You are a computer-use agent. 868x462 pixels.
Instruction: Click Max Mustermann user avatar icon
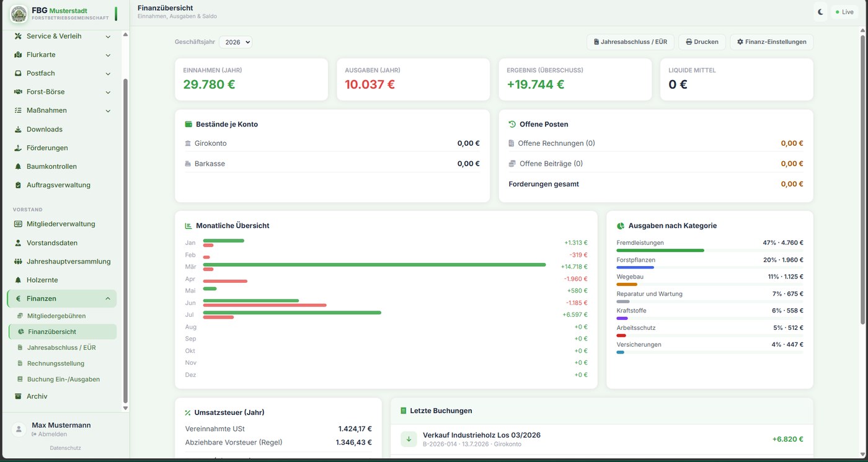[x=20, y=429]
